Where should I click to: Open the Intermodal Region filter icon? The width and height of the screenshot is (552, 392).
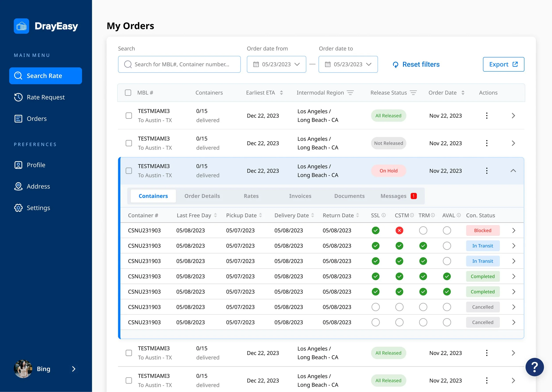point(350,93)
